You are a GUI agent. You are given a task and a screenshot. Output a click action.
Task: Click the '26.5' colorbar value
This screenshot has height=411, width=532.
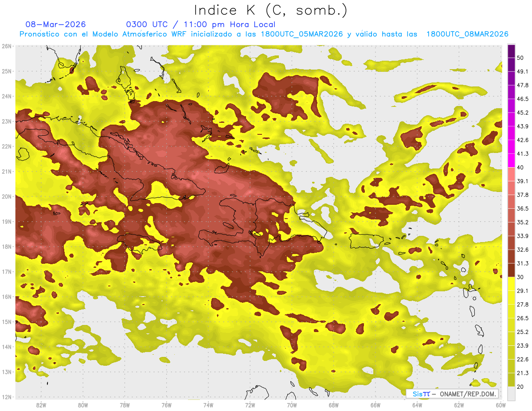tap(522, 318)
